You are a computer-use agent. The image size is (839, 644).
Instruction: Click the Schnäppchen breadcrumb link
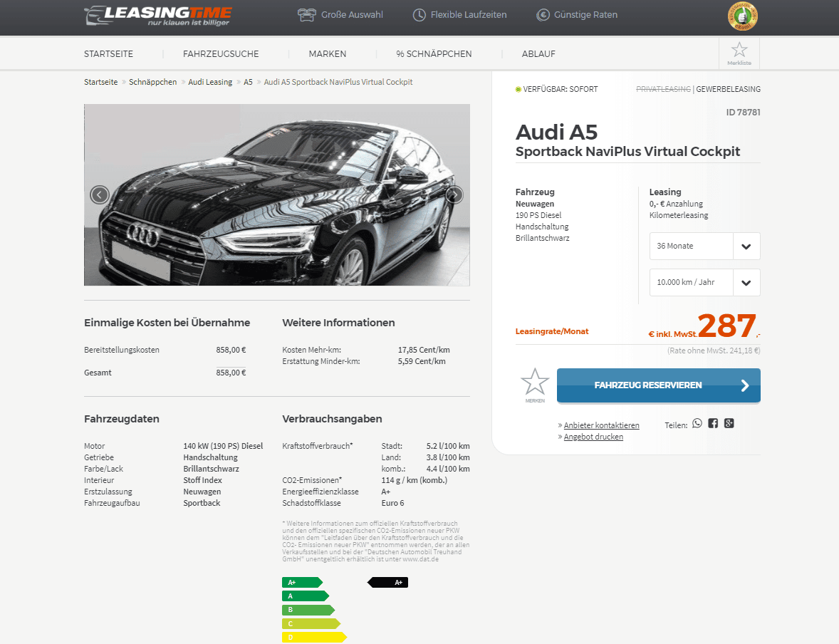(152, 82)
